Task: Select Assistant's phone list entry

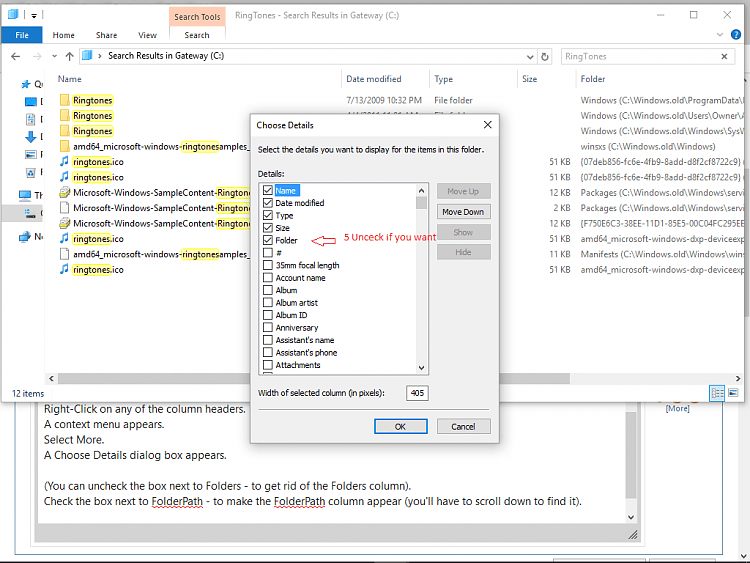Action: pyautogui.click(x=306, y=352)
